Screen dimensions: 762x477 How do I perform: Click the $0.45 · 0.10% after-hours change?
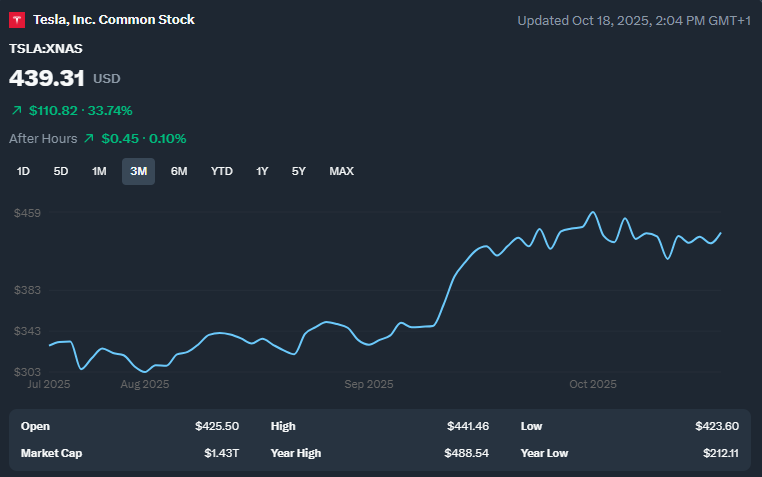point(144,138)
